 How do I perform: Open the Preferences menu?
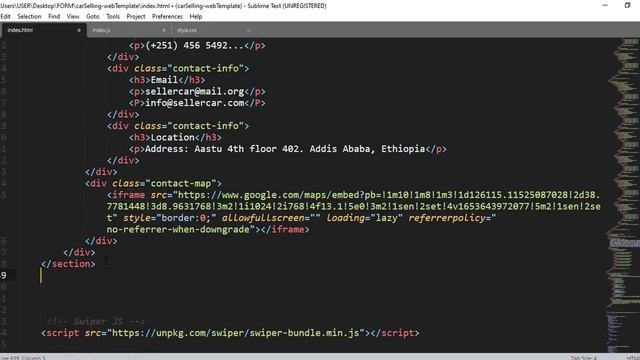tap(167, 16)
